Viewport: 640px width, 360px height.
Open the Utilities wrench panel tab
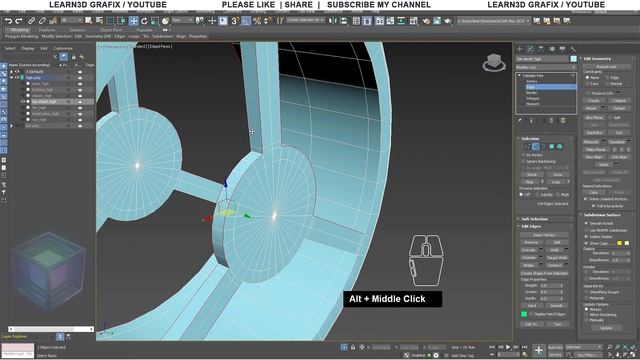click(573, 49)
